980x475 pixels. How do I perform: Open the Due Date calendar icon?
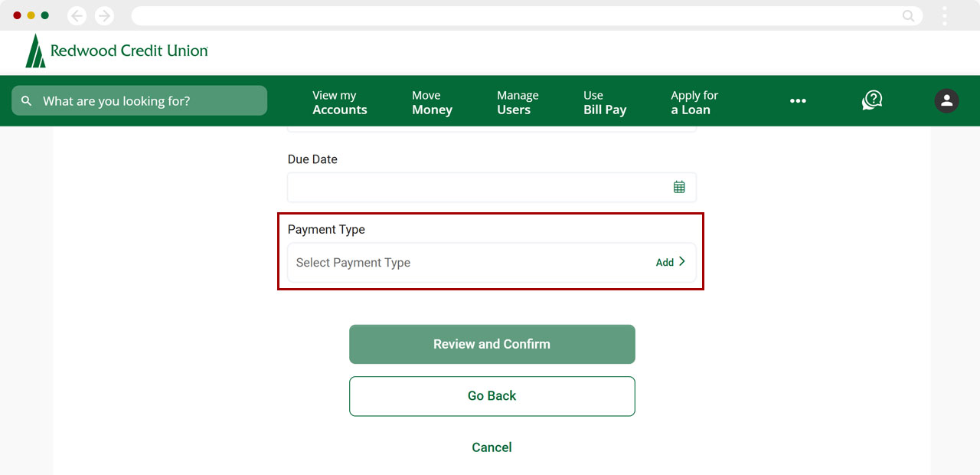[679, 187]
